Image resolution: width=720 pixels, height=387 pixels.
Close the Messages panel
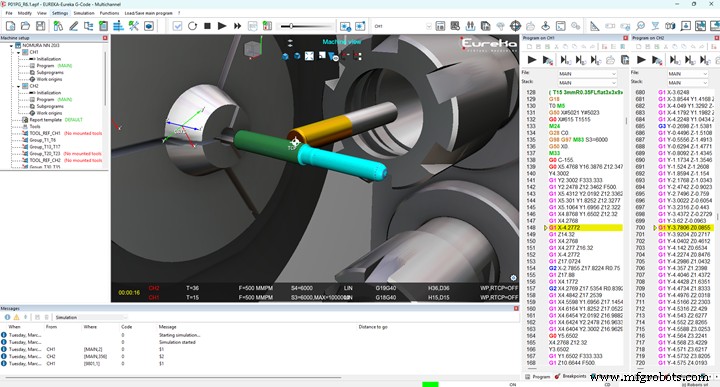516,308
